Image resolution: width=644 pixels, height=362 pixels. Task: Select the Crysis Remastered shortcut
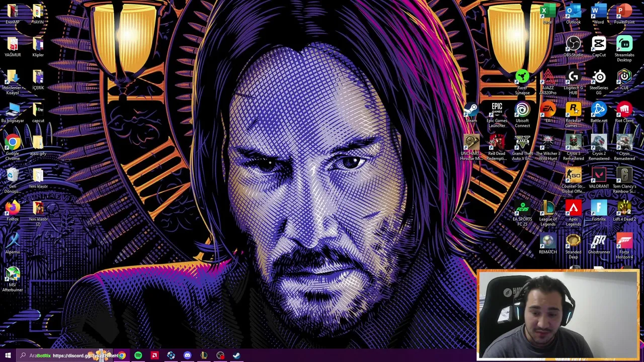click(x=624, y=148)
